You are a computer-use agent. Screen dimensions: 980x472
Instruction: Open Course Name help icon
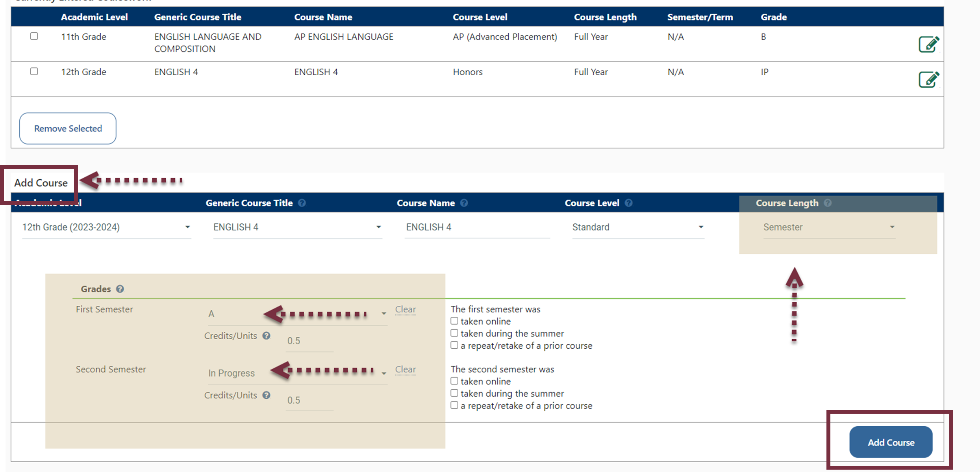[464, 203]
